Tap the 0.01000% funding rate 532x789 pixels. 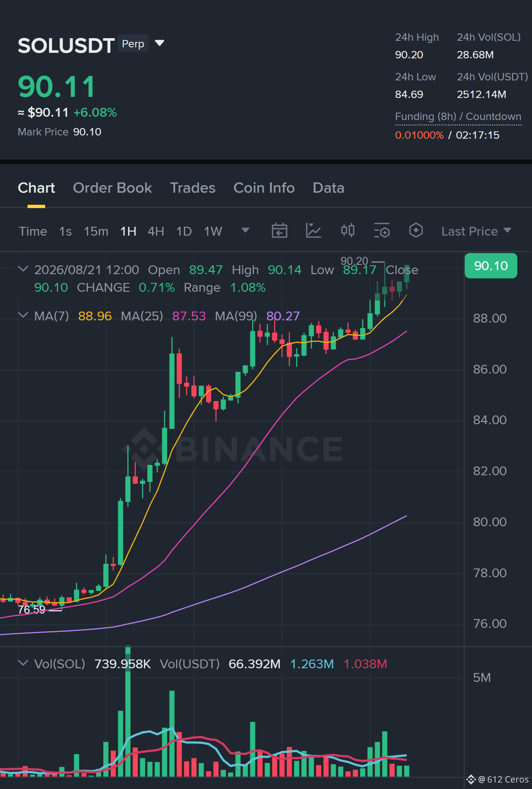pyautogui.click(x=419, y=135)
